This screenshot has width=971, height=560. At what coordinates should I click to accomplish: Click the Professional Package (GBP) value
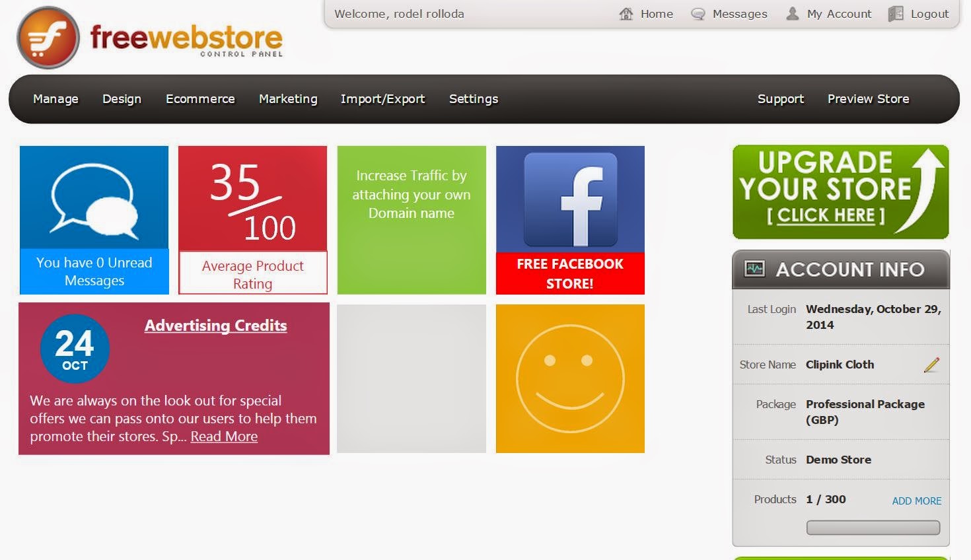coord(865,412)
